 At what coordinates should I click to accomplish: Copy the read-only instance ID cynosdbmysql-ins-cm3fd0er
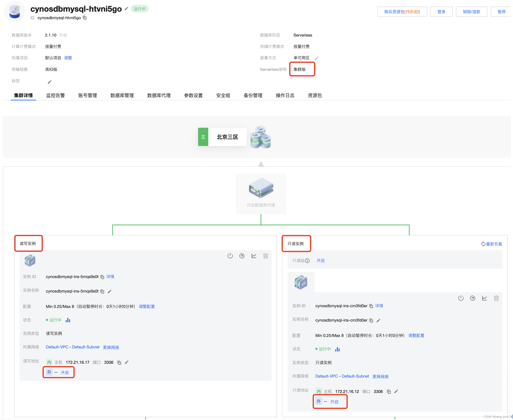coord(371,306)
